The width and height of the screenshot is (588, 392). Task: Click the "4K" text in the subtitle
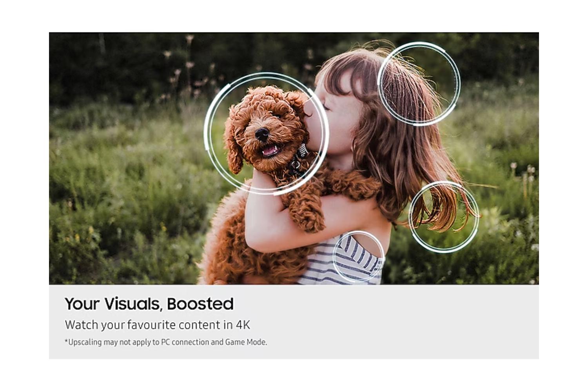(243, 325)
